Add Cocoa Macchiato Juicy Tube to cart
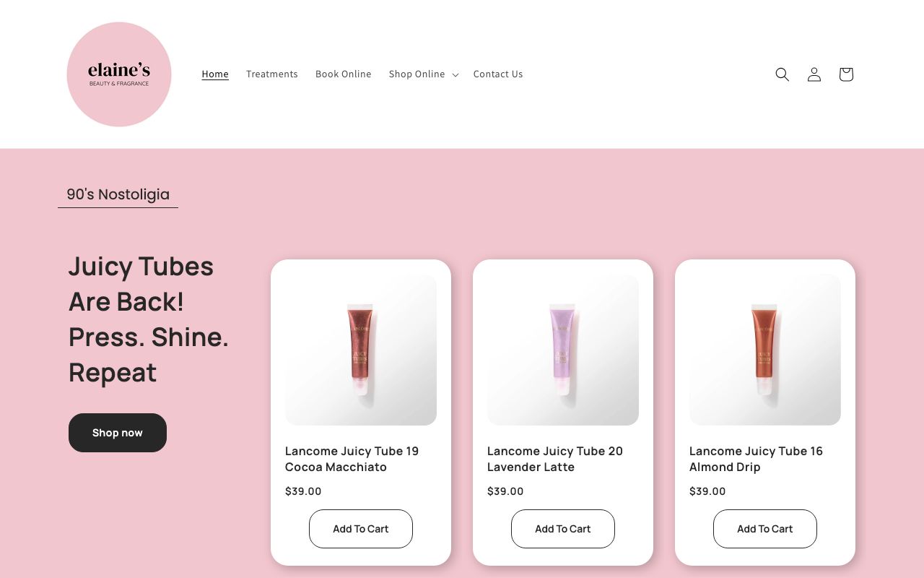The height and width of the screenshot is (578, 924). tap(361, 529)
